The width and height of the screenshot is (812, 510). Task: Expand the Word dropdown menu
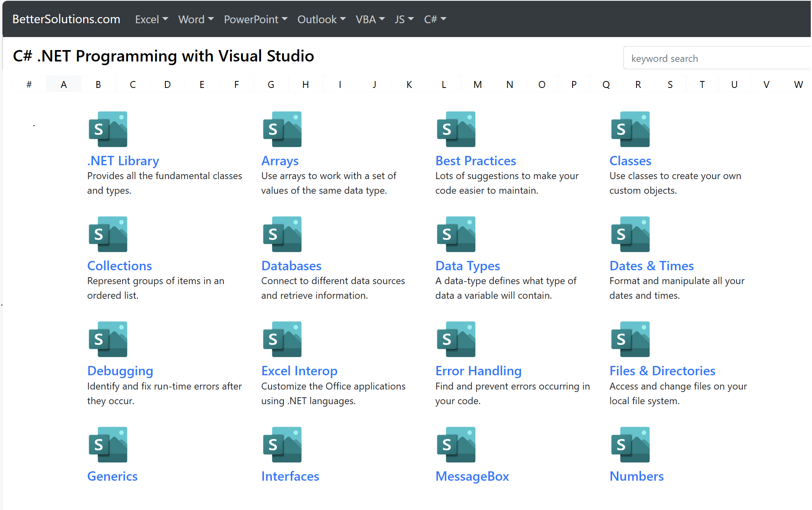(x=196, y=19)
